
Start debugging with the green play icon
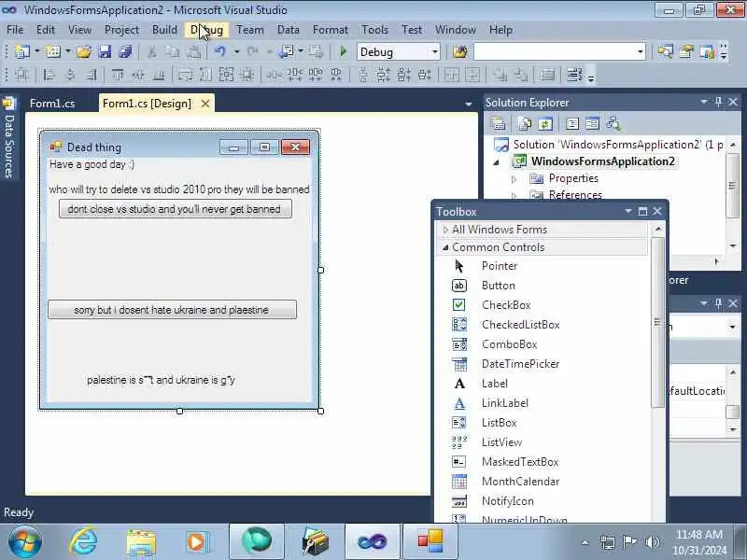pos(343,51)
